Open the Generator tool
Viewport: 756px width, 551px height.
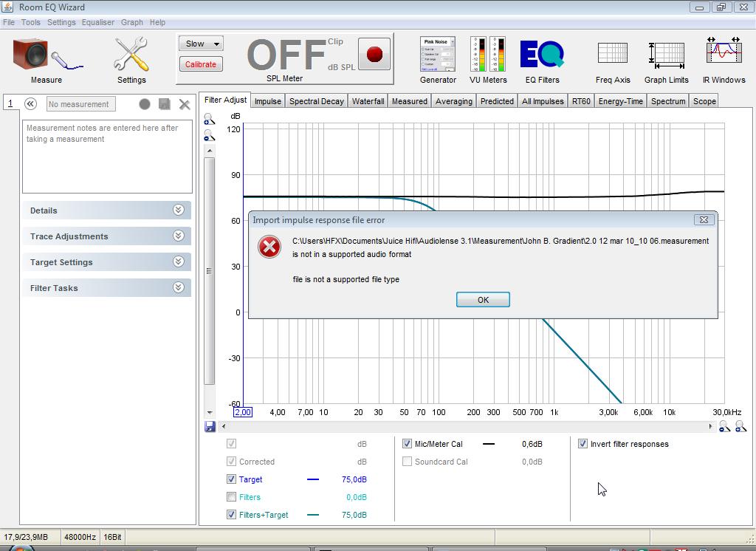tap(438, 55)
